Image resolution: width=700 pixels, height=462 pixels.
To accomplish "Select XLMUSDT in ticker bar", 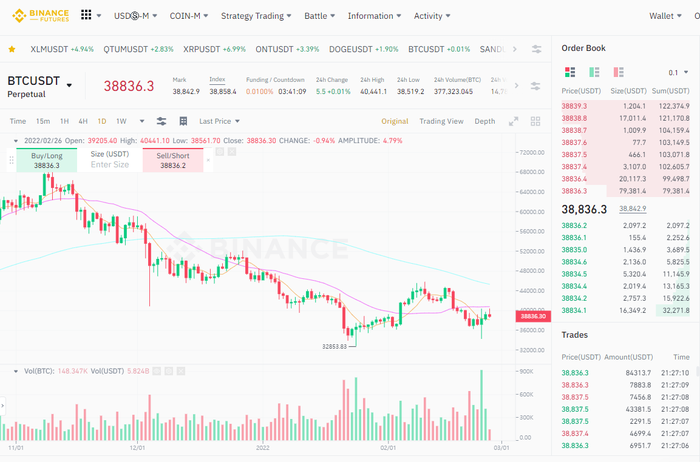I will (x=62, y=49).
